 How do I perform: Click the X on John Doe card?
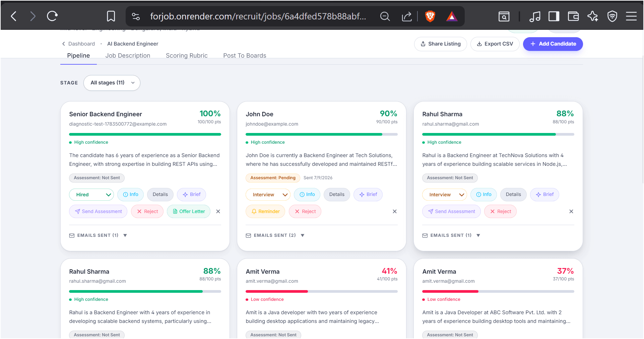tap(395, 212)
